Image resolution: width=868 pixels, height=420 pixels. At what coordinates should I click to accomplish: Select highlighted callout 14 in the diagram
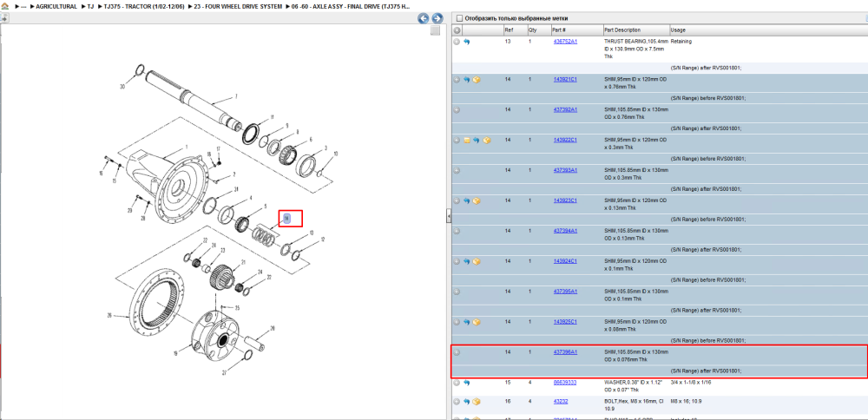(x=286, y=219)
